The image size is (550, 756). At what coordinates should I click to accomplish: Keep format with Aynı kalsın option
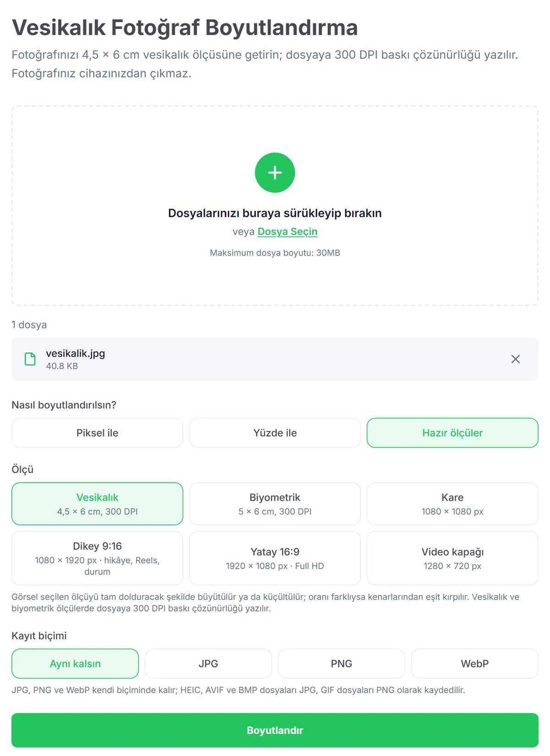point(75,663)
